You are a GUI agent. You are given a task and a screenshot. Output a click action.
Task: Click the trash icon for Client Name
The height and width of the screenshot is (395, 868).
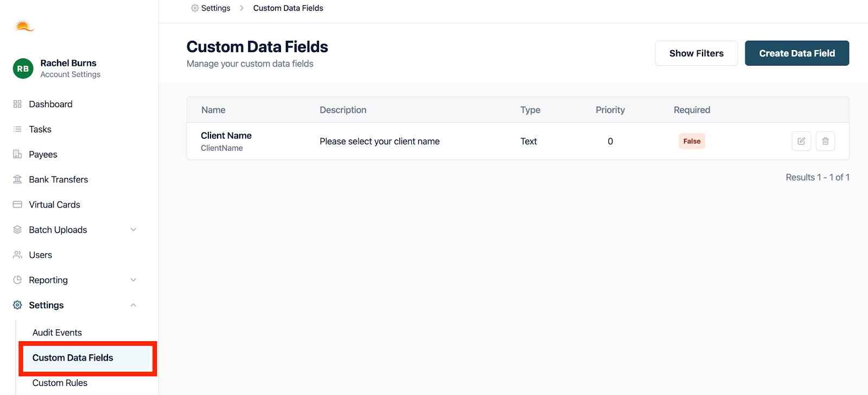pyautogui.click(x=825, y=141)
